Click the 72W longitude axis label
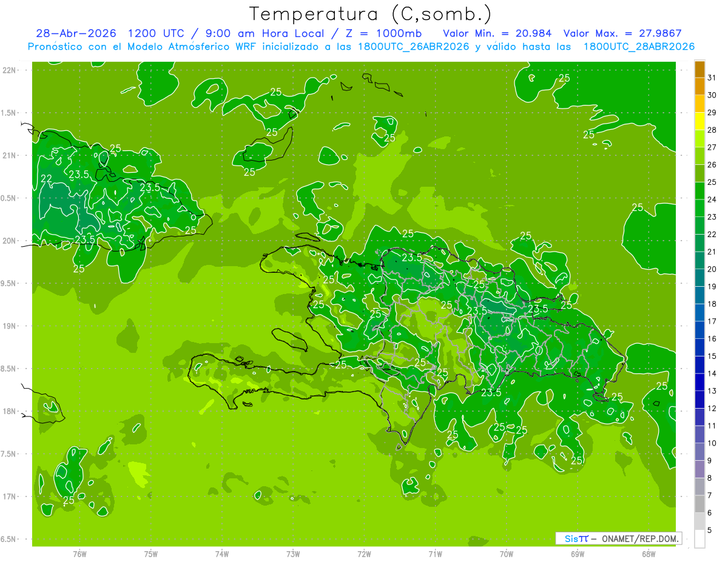Image resolution: width=728 pixels, height=562 pixels. [364, 554]
